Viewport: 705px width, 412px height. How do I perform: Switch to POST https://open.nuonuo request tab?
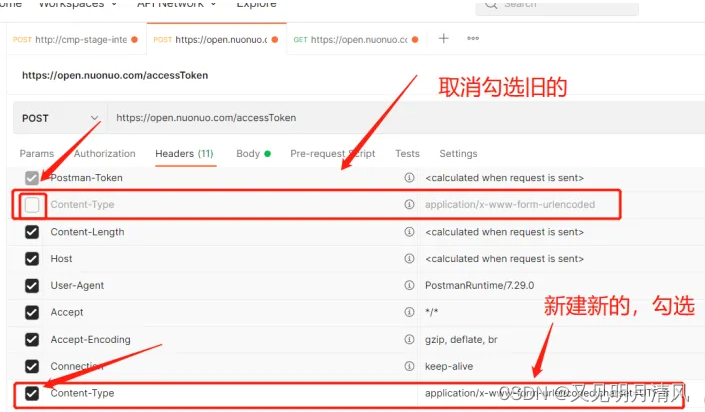tap(216, 40)
